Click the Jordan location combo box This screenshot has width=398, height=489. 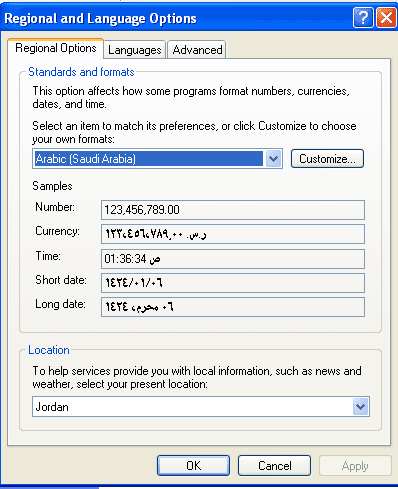(201, 407)
